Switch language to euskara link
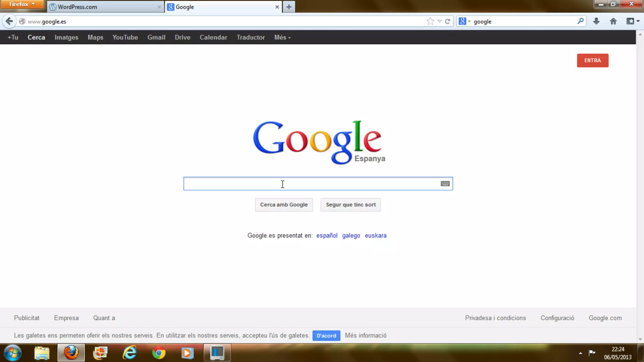 point(375,236)
